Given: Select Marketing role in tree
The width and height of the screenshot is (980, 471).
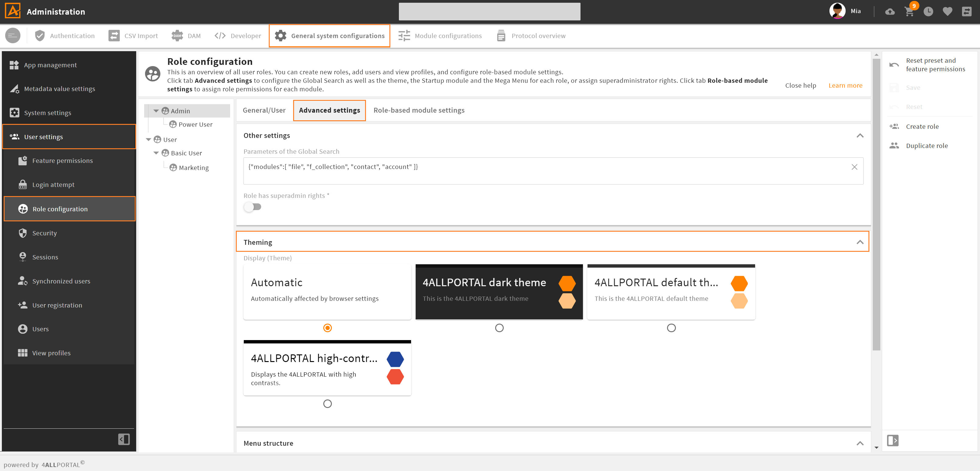Looking at the screenshot, I should [194, 168].
